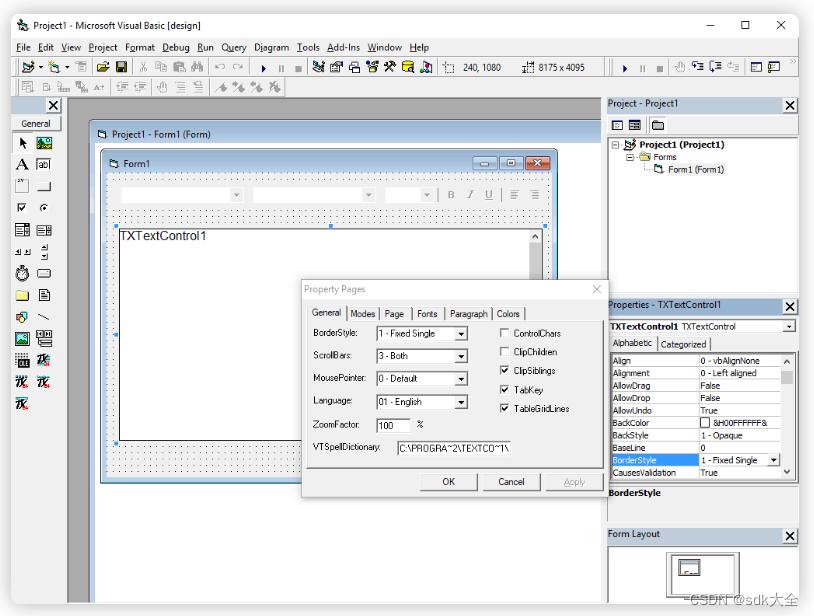This screenshot has height=616, width=814.
Task: Toggle the TableGridLines checkbox
Action: [505, 408]
